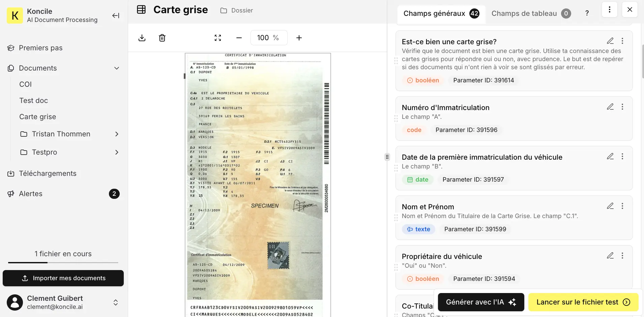Collapse the sidebar with the arrow icon
The height and width of the screenshot is (317, 644).
116,16
